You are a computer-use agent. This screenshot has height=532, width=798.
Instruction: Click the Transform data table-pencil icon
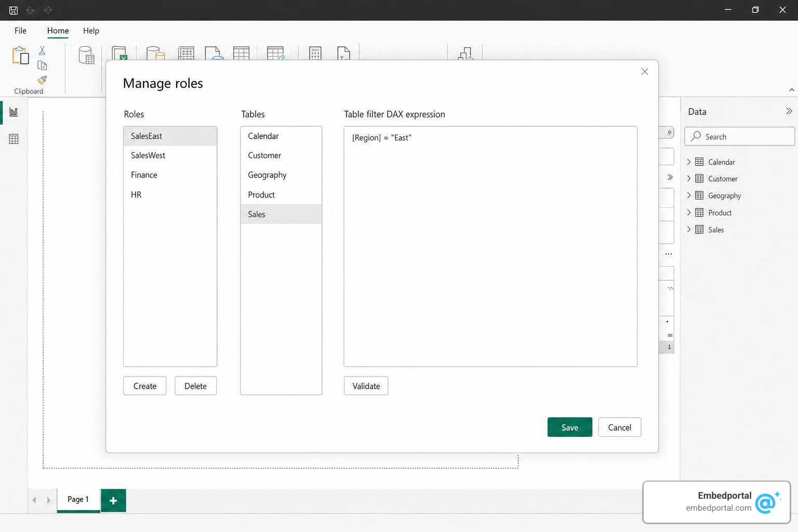coord(275,53)
